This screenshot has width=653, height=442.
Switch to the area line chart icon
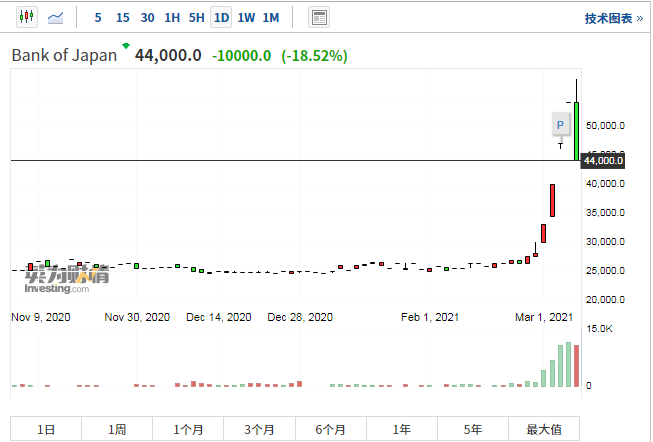click(x=55, y=17)
